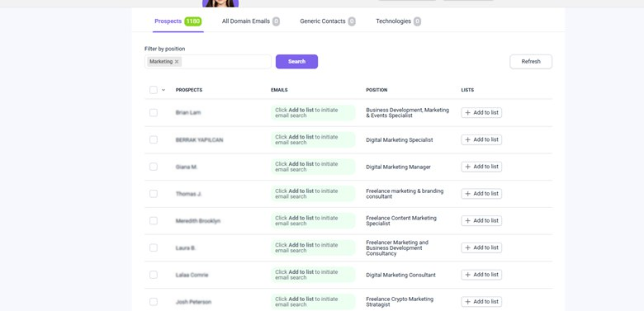644x311 pixels.
Task: Click the All Domain Emails count badge
Action: 276,21
